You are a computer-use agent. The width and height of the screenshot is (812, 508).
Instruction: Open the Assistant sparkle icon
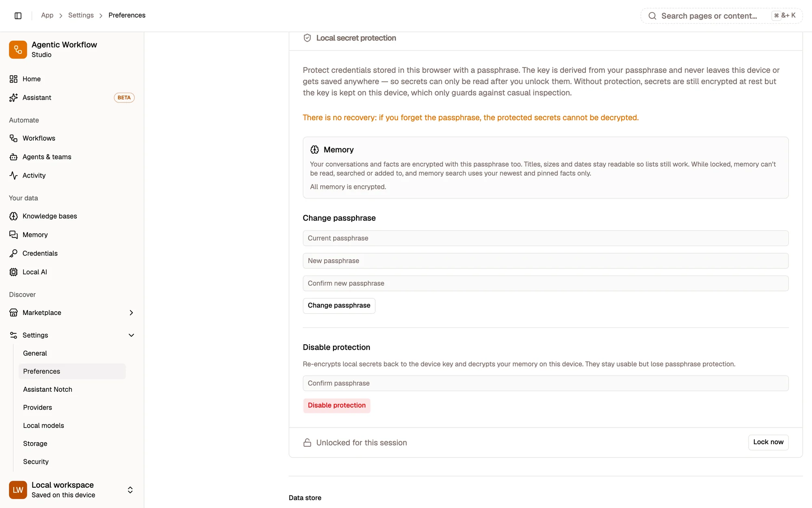pos(13,98)
